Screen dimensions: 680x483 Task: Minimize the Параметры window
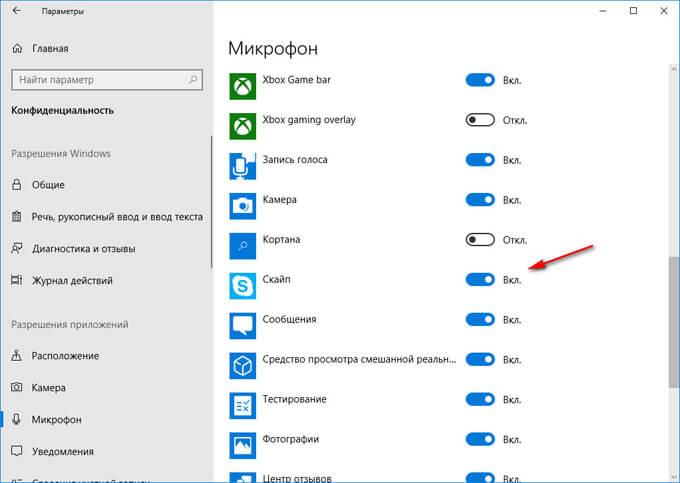click(x=603, y=11)
